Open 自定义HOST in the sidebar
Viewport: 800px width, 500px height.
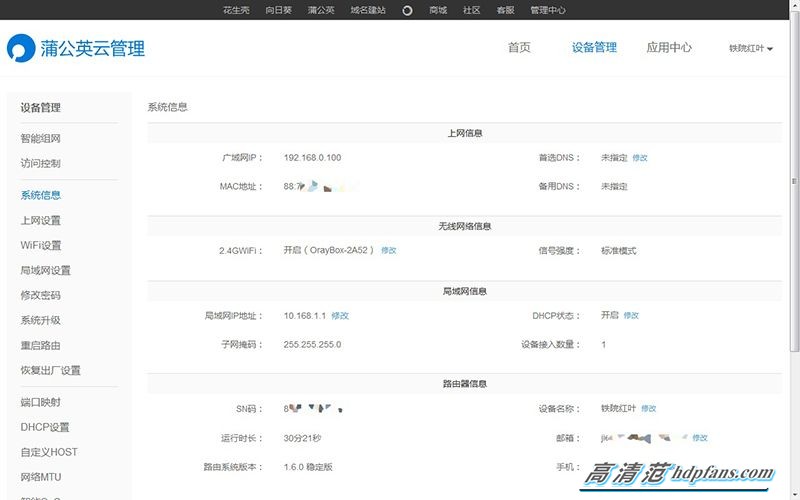pos(49,452)
